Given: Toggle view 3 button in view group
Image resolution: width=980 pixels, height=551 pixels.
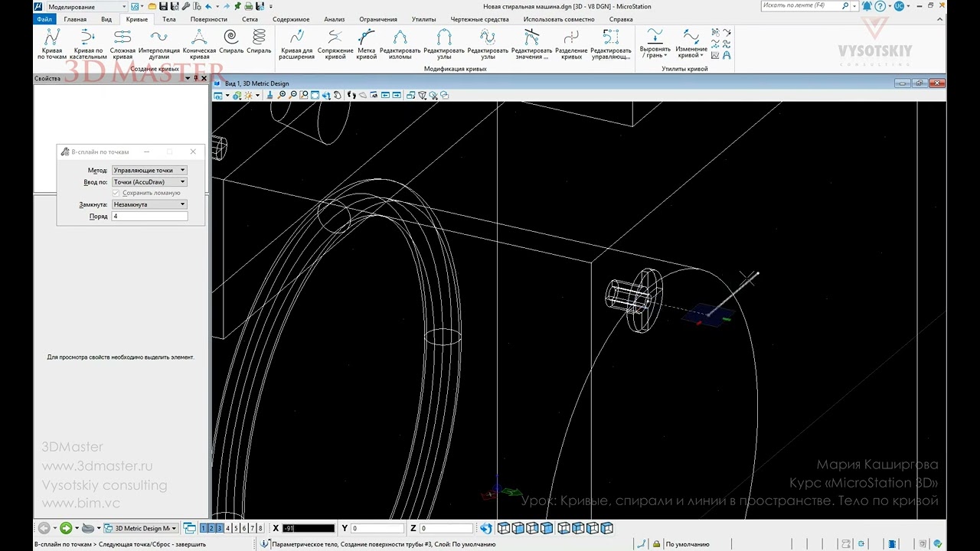Looking at the screenshot, I should coord(219,528).
